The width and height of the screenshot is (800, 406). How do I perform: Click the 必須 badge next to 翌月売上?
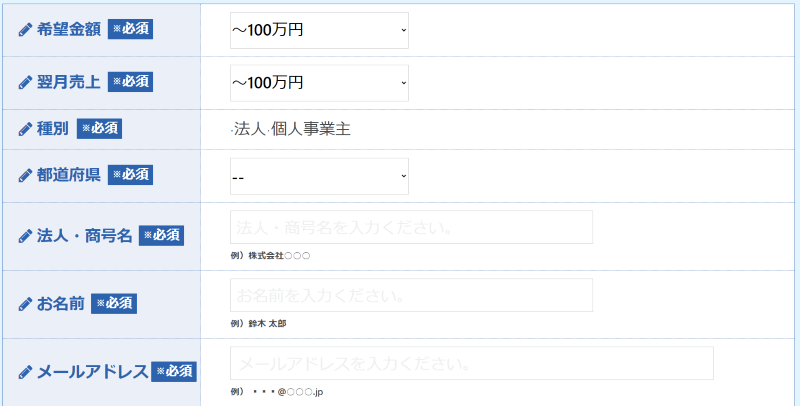tap(131, 82)
